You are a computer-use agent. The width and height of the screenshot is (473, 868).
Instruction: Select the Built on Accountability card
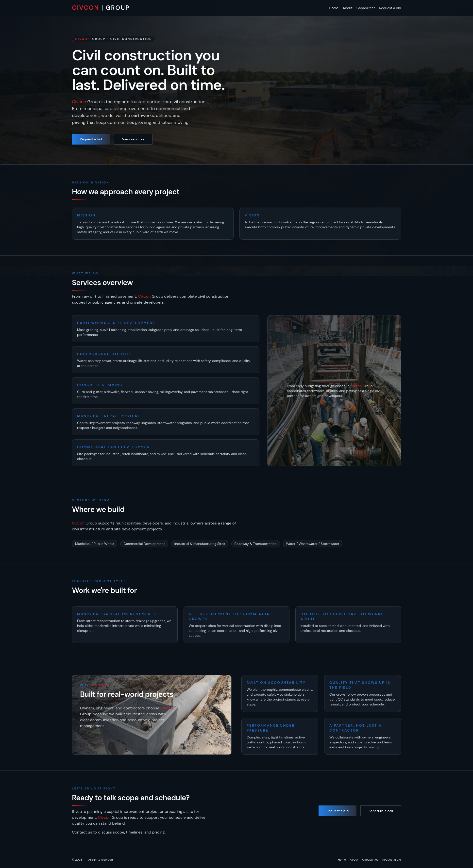(x=280, y=693)
